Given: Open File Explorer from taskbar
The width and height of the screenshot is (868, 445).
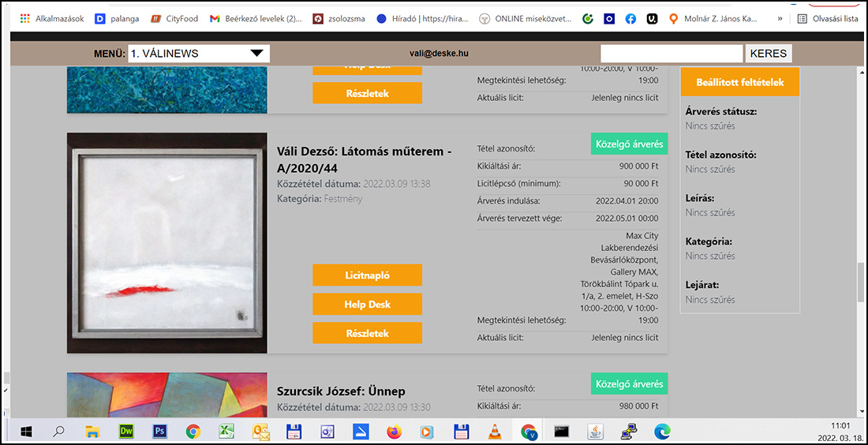Looking at the screenshot, I should (92, 431).
